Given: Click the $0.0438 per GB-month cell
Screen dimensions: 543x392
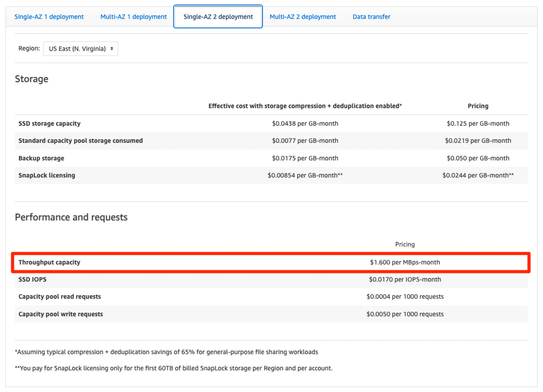Looking at the screenshot, I should 305,123.
